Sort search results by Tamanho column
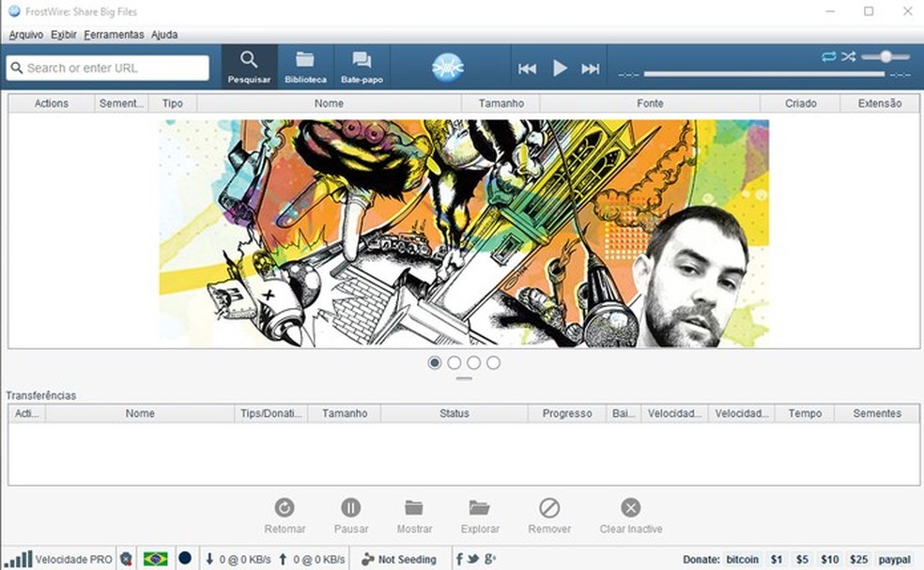 coord(500,103)
